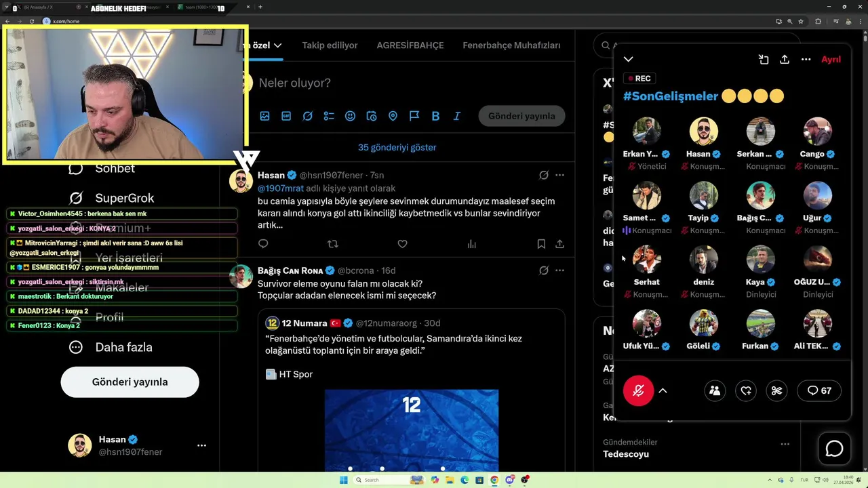Toggle bold text formatting in composer

(435, 116)
